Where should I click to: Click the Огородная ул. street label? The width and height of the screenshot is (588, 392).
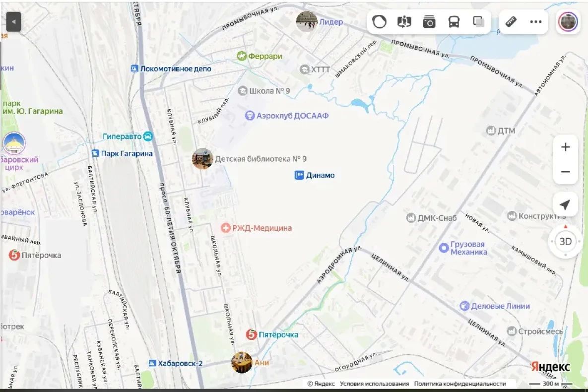(x=355, y=362)
